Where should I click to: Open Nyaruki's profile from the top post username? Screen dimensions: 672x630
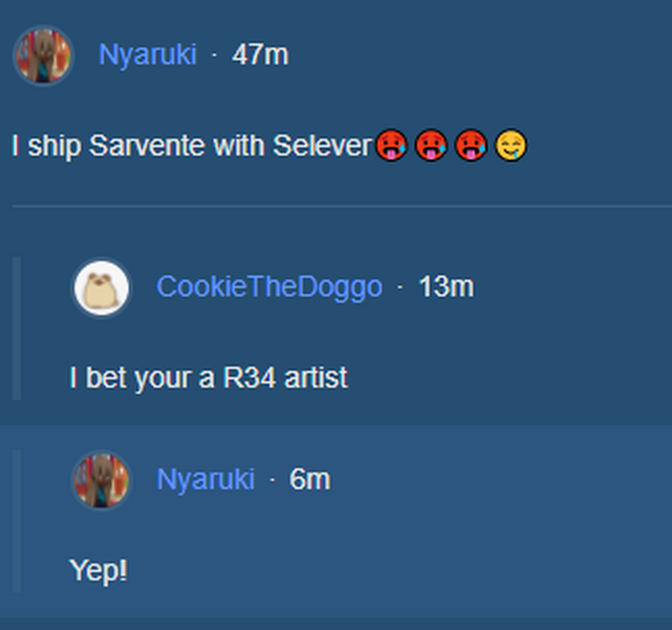(x=147, y=55)
